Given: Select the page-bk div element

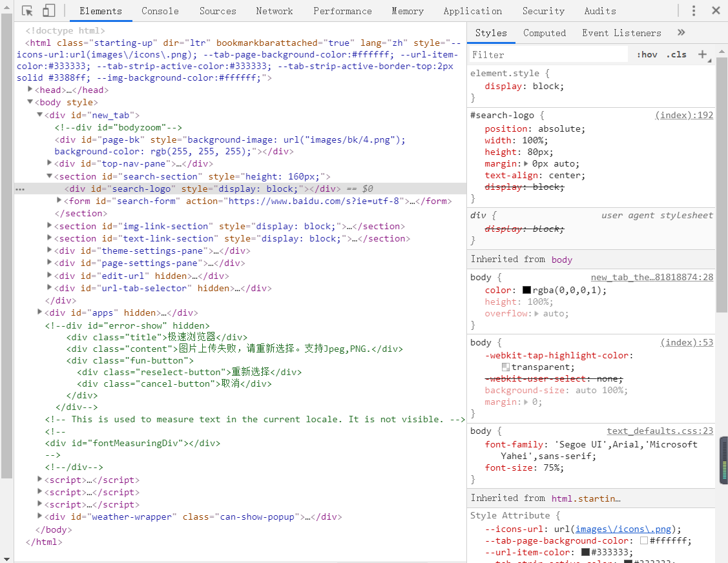Looking at the screenshot, I should (x=230, y=145).
